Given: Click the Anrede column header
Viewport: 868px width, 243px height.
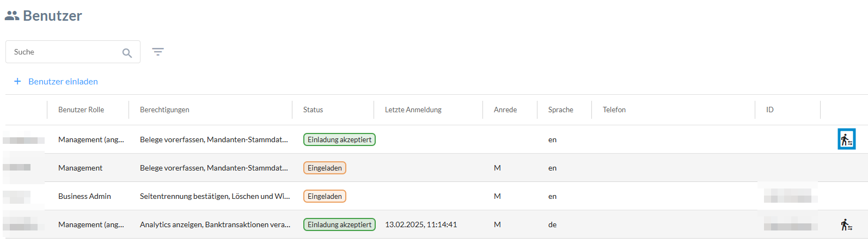Looking at the screenshot, I should [x=505, y=110].
